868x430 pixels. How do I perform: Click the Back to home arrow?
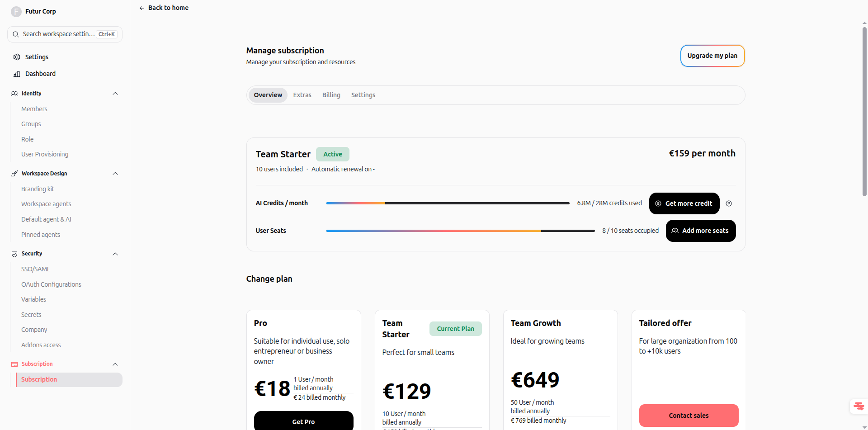click(142, 8)
